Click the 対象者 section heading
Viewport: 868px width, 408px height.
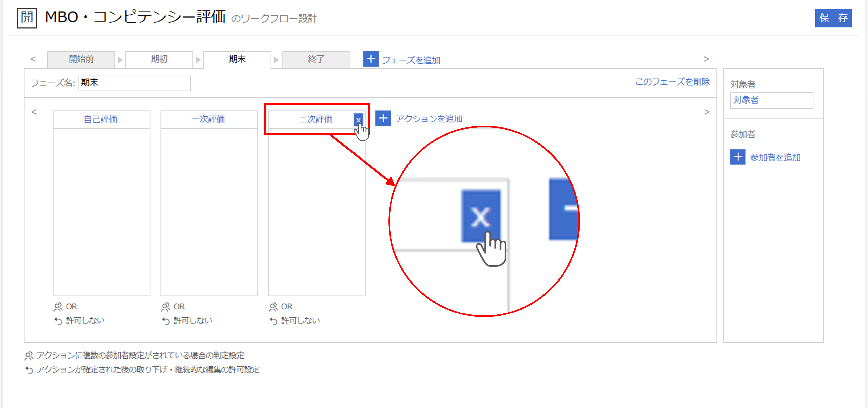[x=743, y=85]
